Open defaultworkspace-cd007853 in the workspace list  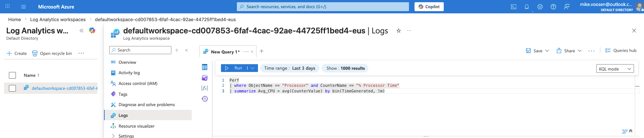pyautogui.click(x=65, y=88)
